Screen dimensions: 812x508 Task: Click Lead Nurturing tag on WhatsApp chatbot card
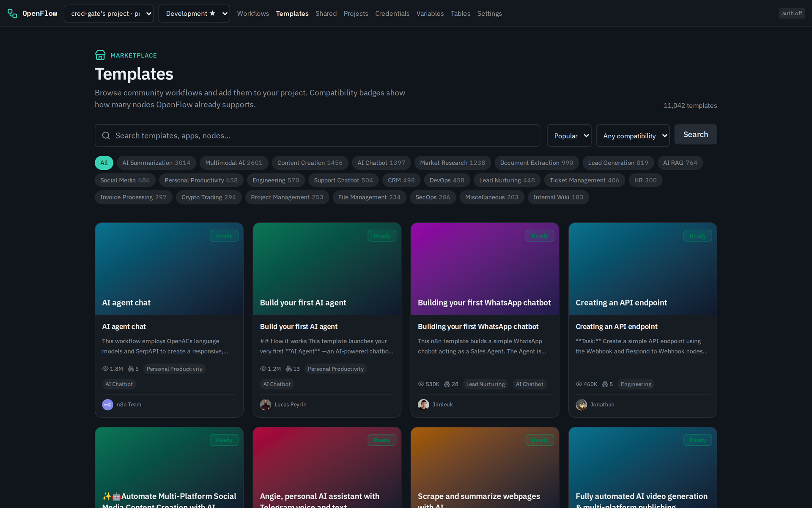point(486,384)
